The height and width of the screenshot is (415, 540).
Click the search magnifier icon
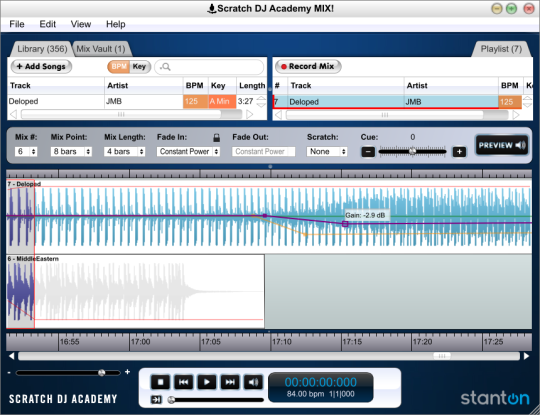pos(166,67)
